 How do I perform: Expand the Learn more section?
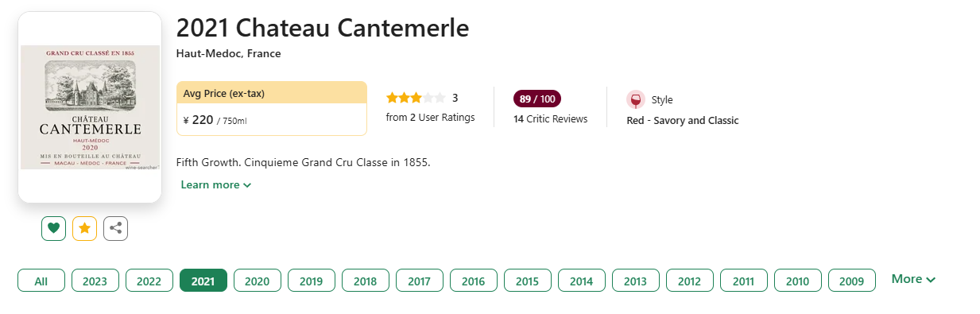coord(215,184)
